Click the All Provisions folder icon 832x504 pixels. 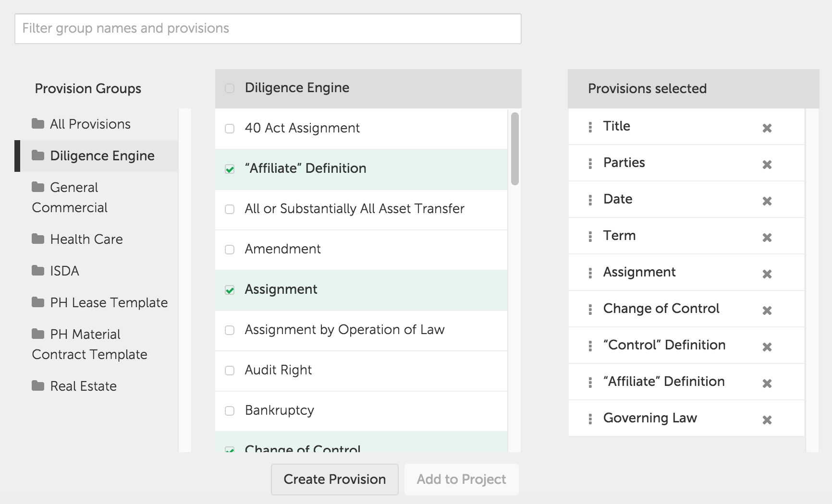click(x=38, y=124)
